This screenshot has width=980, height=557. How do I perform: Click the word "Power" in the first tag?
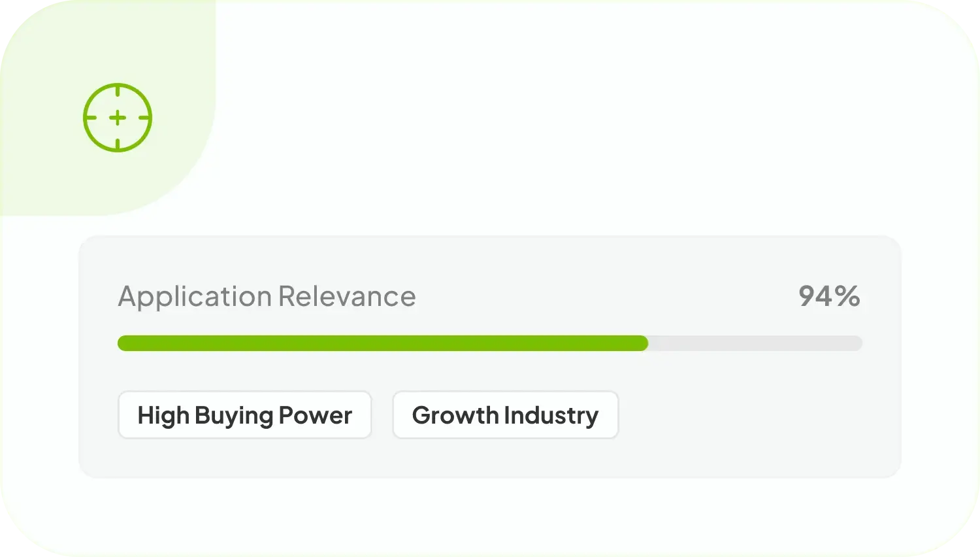(316, 415)
